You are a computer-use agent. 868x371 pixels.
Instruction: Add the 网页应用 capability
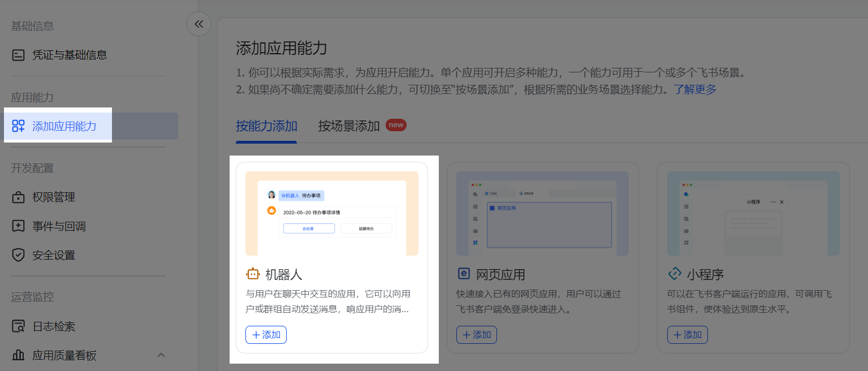click(477, 335)
